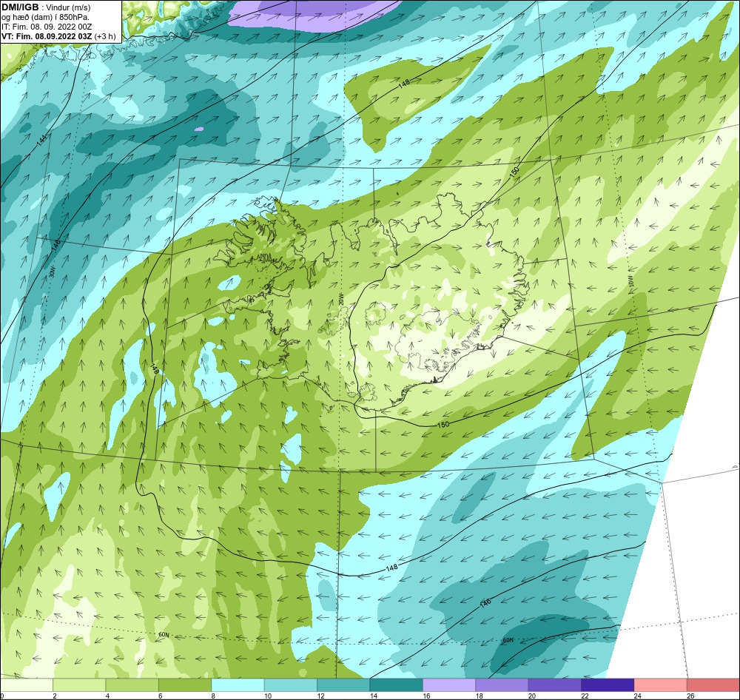Select the dark teal 14–16 m/s legend swatch
This screenshot has width=740, height=700.
[x=397, y=685]
